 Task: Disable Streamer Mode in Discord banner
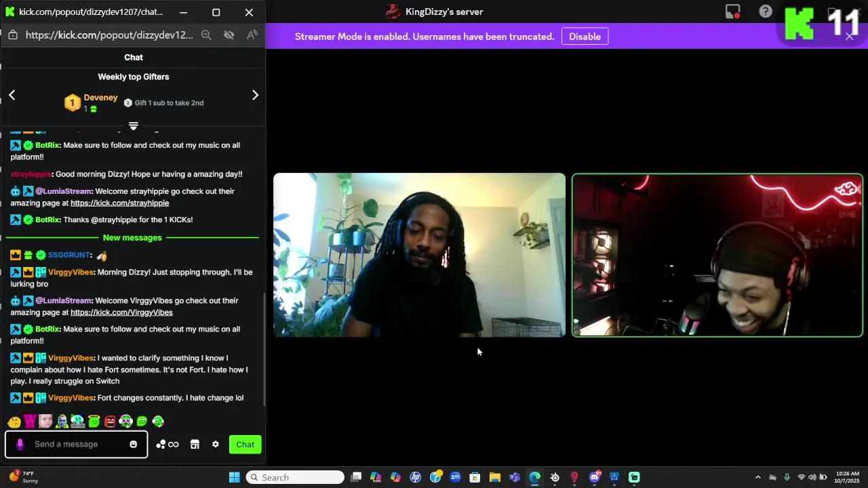click(585, 37)
